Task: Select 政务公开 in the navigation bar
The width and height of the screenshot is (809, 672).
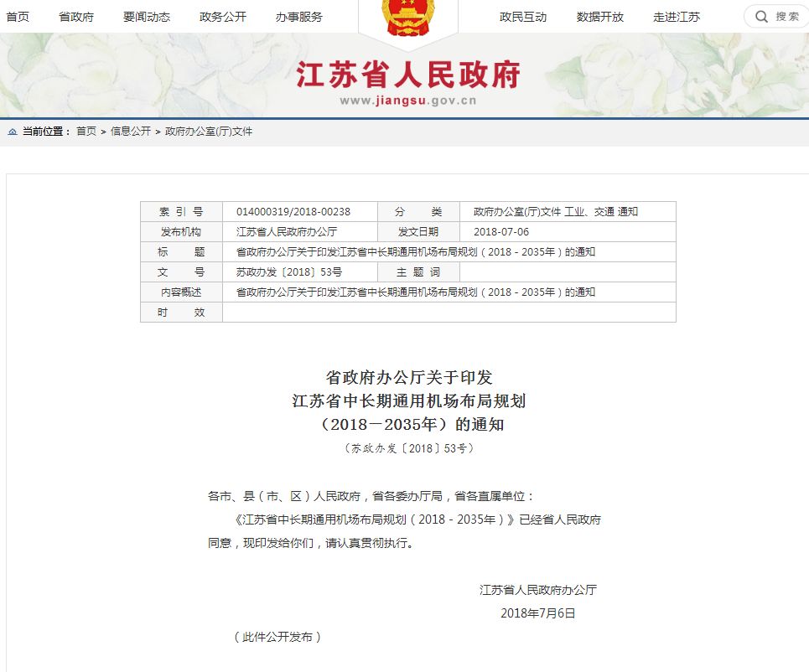Action: (223, 17)
